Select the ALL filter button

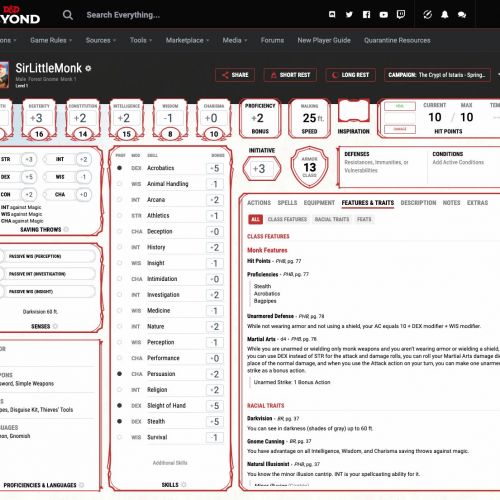point(255,219)
